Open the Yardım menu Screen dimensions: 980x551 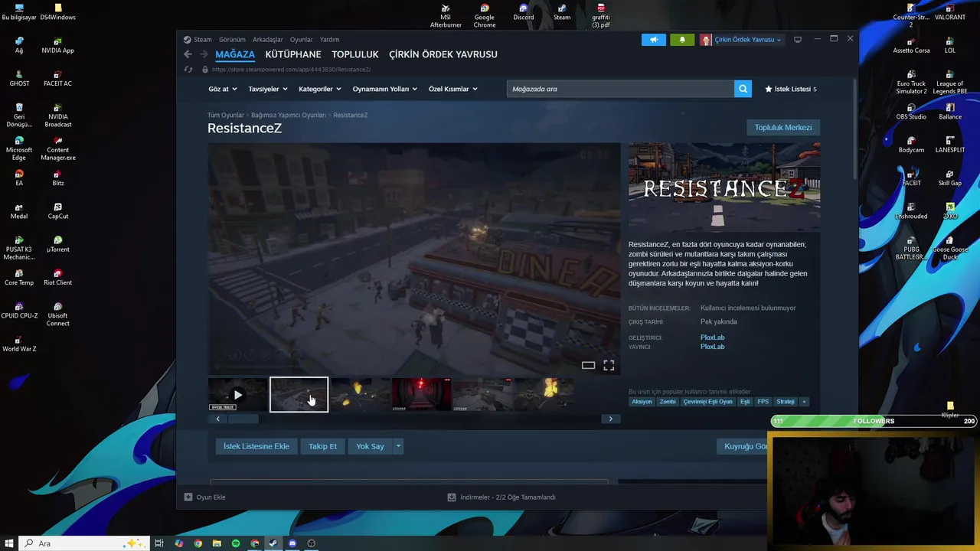click(329, 40)
